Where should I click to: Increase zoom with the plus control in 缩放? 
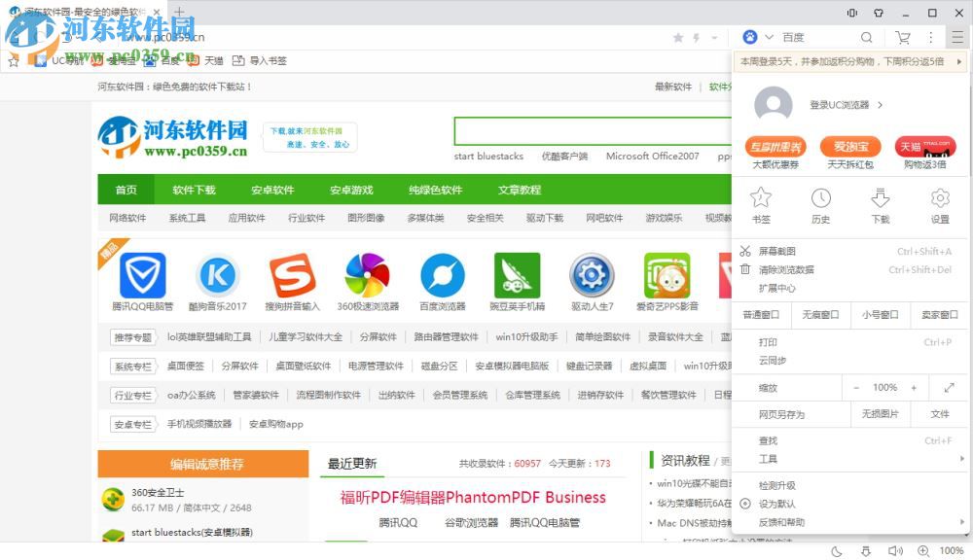[914, 387]
